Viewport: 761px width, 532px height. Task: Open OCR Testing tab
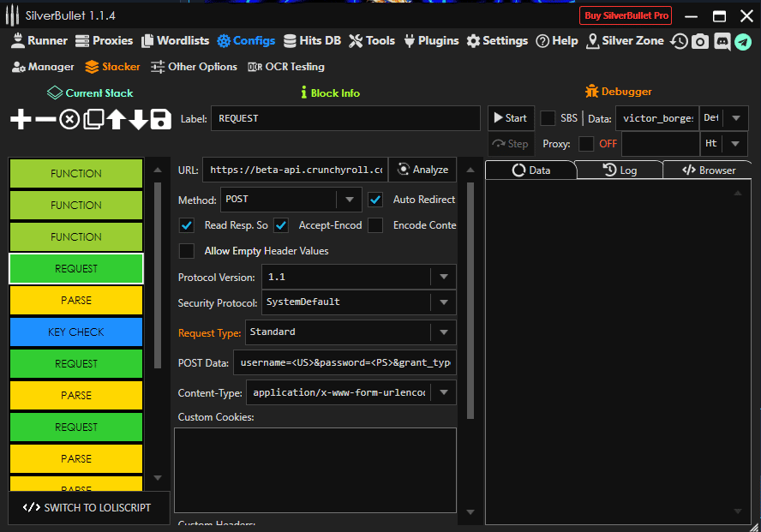(286, 67)
